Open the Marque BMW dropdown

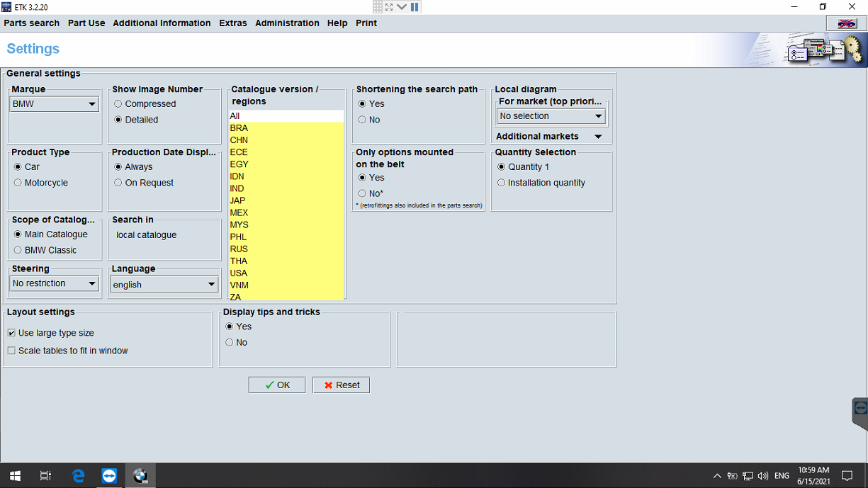point(54,104)
